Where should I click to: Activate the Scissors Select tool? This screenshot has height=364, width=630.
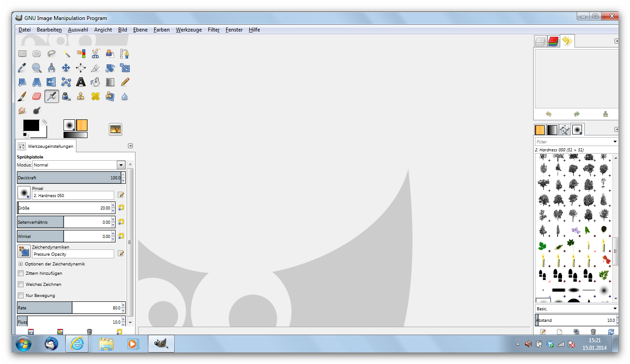pyautogui.click(x=96, y=54)
